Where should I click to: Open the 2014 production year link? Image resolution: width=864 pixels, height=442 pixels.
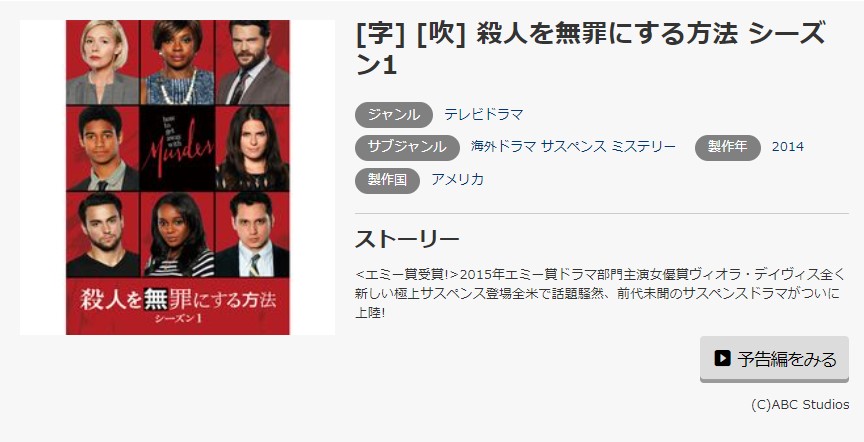(787, 147)
